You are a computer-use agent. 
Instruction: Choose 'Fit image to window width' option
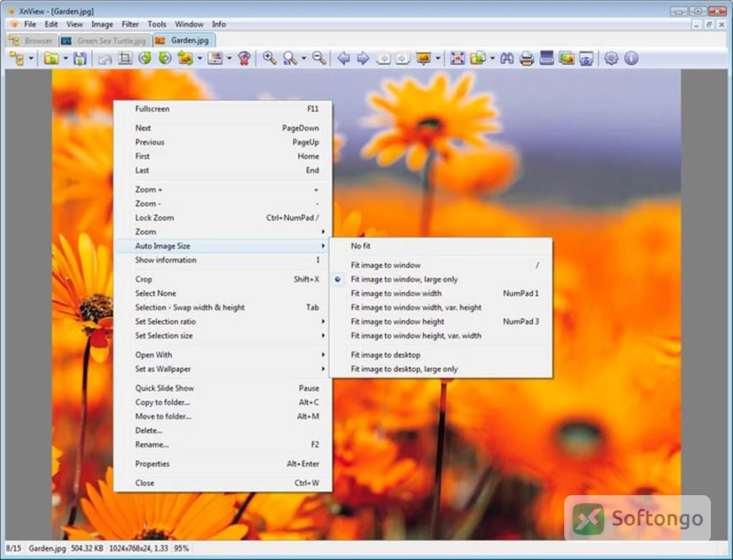(x=441, y=293)
